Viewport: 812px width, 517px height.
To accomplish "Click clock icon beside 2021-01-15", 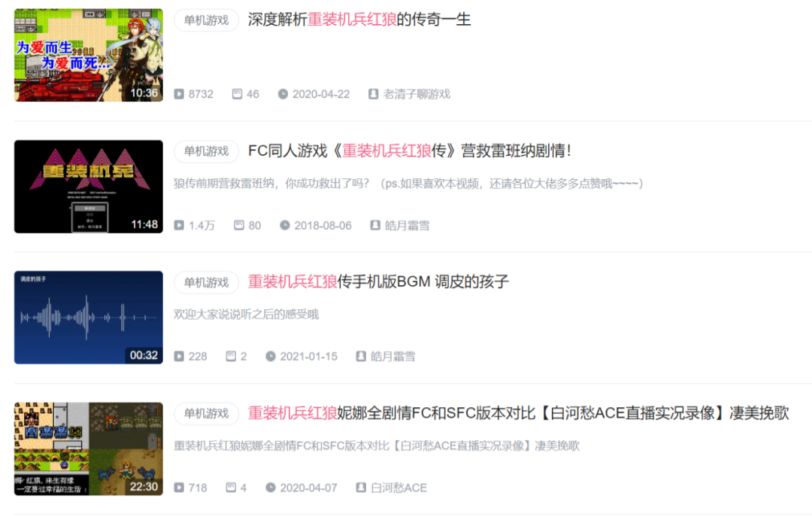I will [x=271, y=356].
